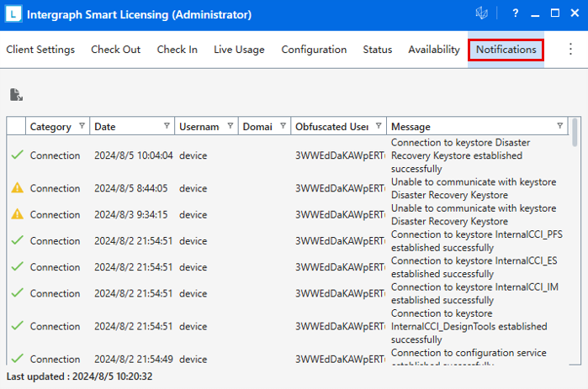Select the InternalCCI_PFS connection row message
Screen dimensions: 588x389
coord(475,240)
